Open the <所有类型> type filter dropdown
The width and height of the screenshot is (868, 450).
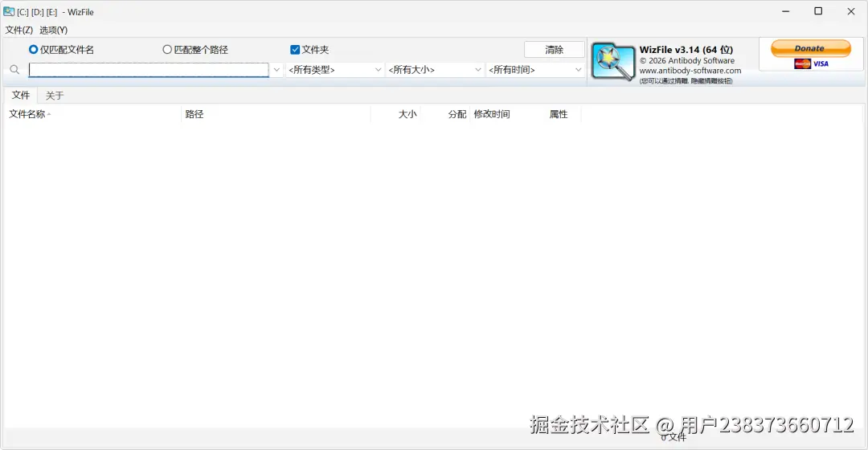335,70
